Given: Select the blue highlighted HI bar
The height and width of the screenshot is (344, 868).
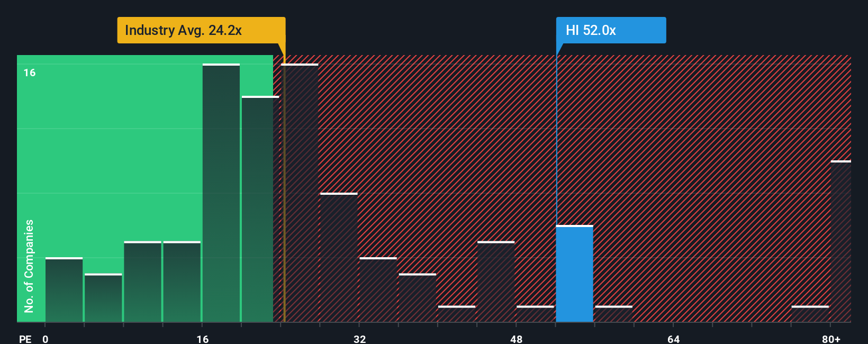Looking at the screenshot, I should (x=574, y=274).
